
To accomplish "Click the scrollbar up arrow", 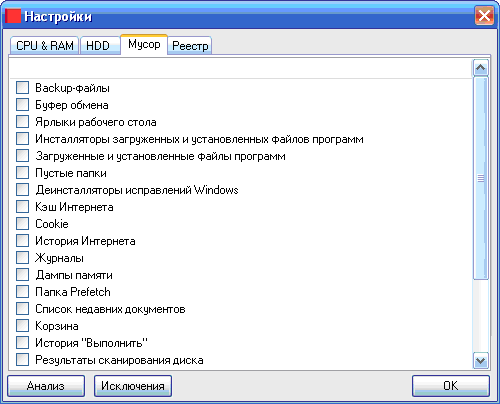I will click(x=481, y=68).
